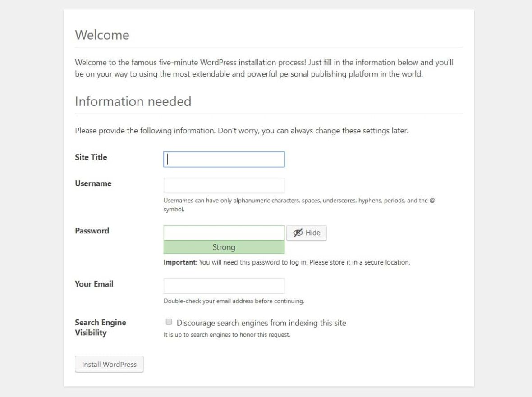Click the Site Title field label

(91, 157)
